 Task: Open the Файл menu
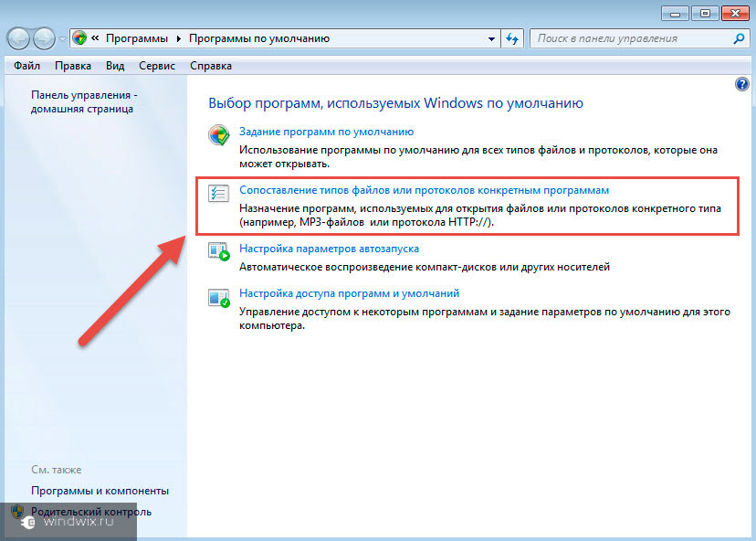27,66
